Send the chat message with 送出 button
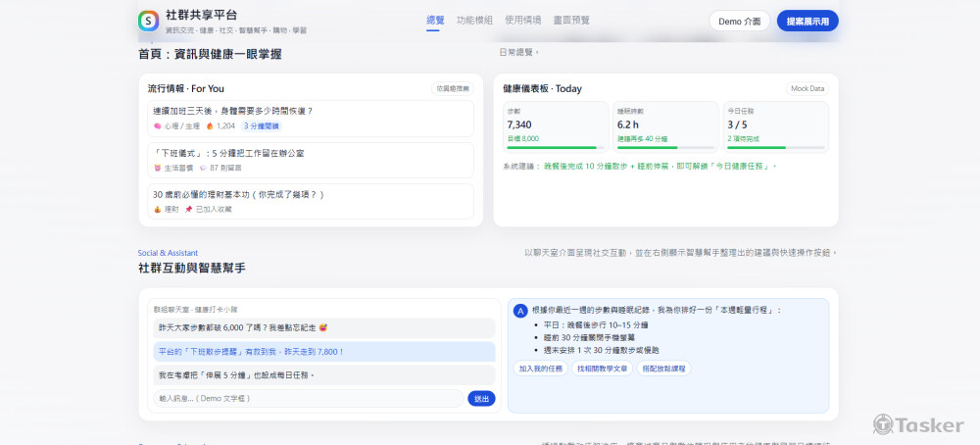Screen dimensions: 980x445 [x=481, y=399]
